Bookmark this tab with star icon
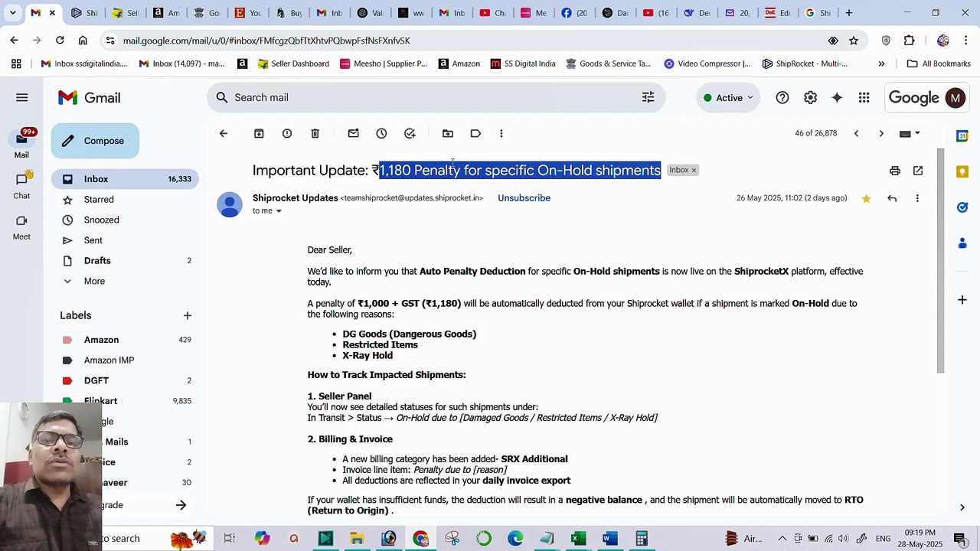The width and height of the screenshot is (980, 551). (x=854, y=41)
